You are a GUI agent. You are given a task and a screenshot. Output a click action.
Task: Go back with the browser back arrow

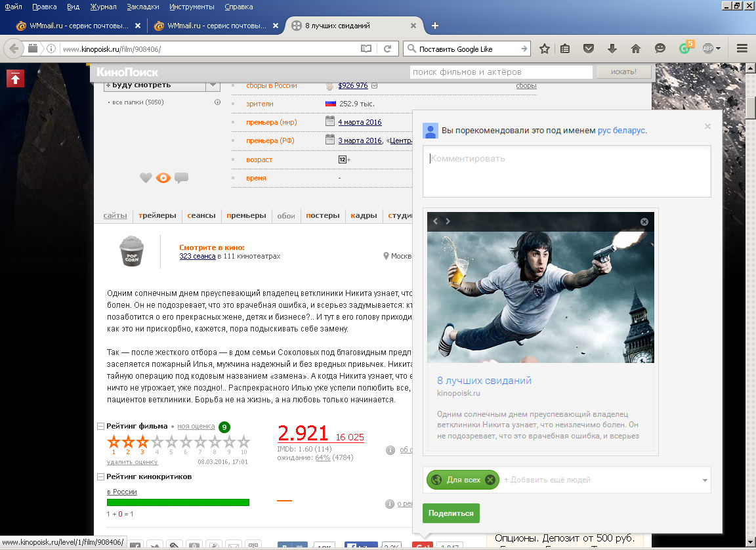click(x=14, y=49)
